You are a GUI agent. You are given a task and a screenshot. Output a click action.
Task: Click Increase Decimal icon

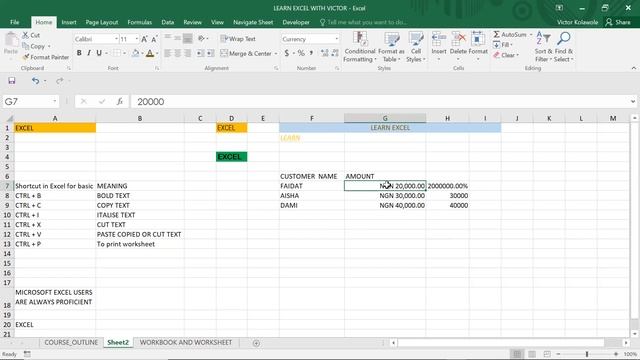324,53
